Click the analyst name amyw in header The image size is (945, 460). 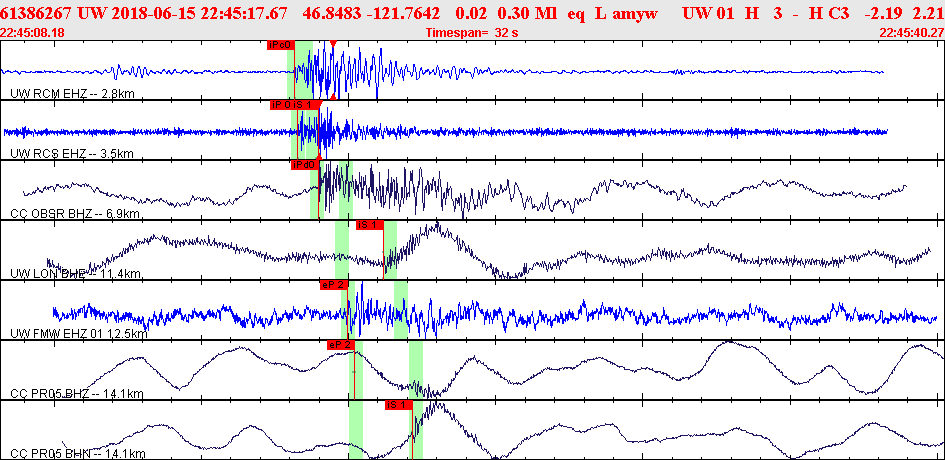coord(634,13)
